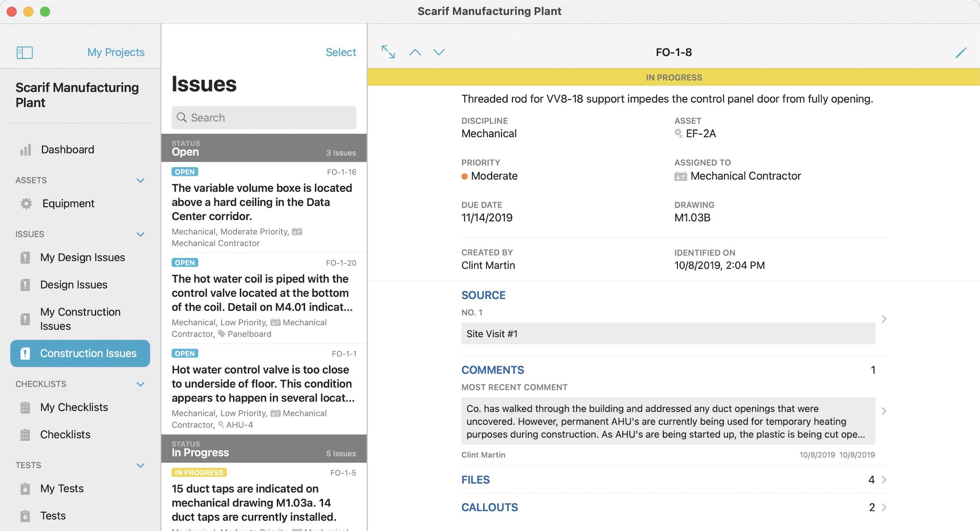The height and width of the screenshot is (531, 980).
Task: Click the issues Search field
Action: pyautogui.click(x=264, y=118)
